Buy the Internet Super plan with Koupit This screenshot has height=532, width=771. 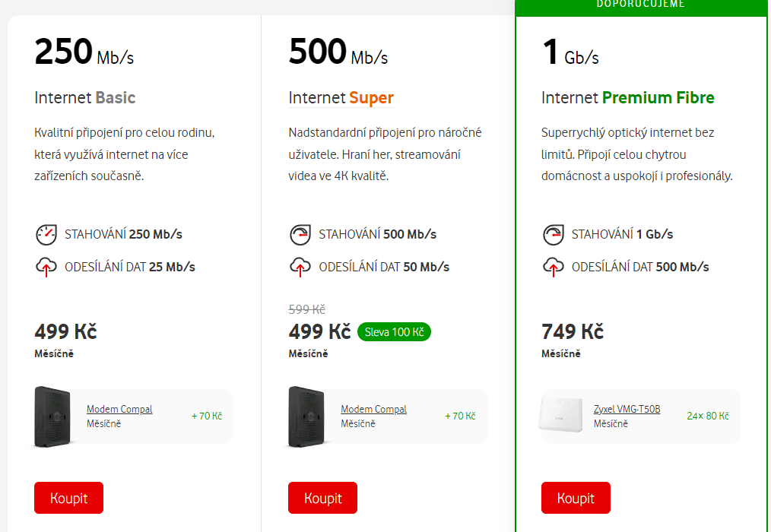pos(322,498)
